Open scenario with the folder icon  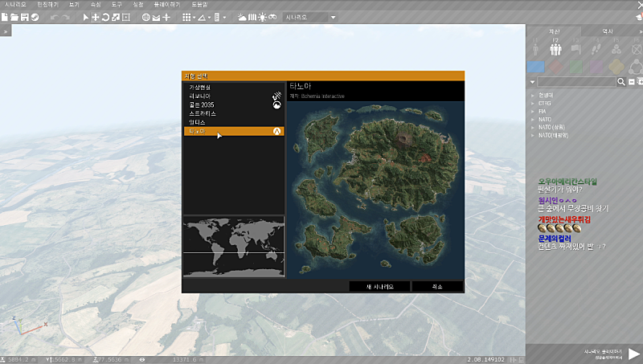point(14,17)
